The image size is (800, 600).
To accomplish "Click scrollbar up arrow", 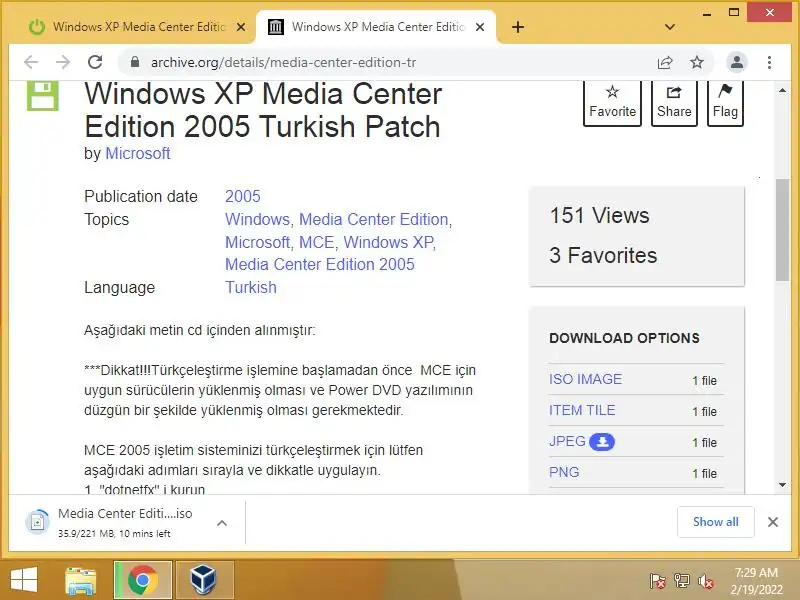I will pyautogui.click(x=783, y=90).
